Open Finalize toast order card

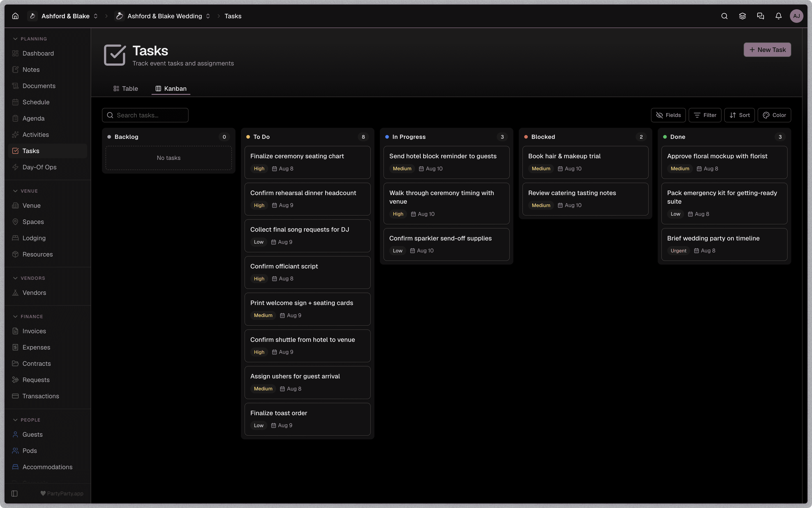307,419
